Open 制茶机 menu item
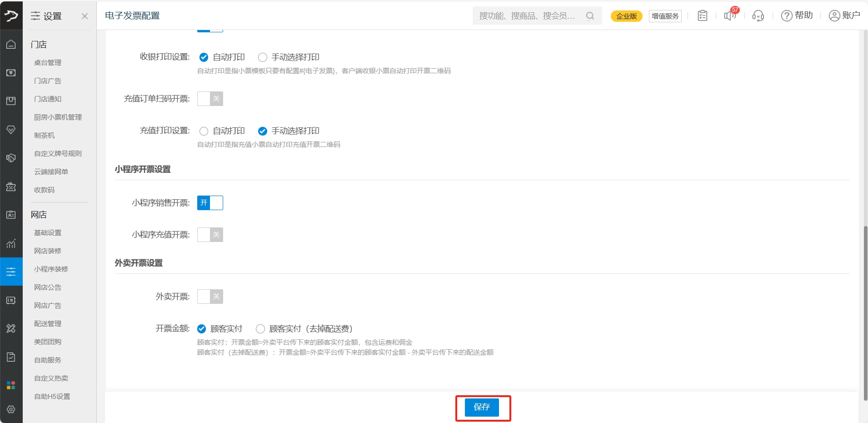 tap(44, 136)
